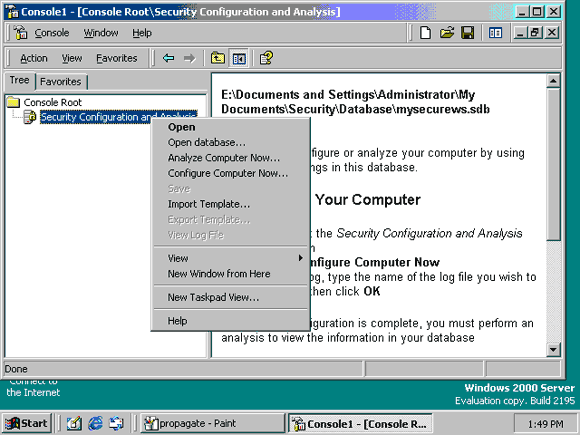This screenshot has height=435, width=580.
Task: Save the console with the floppy disk icon
Action: [x=468, y=33]
